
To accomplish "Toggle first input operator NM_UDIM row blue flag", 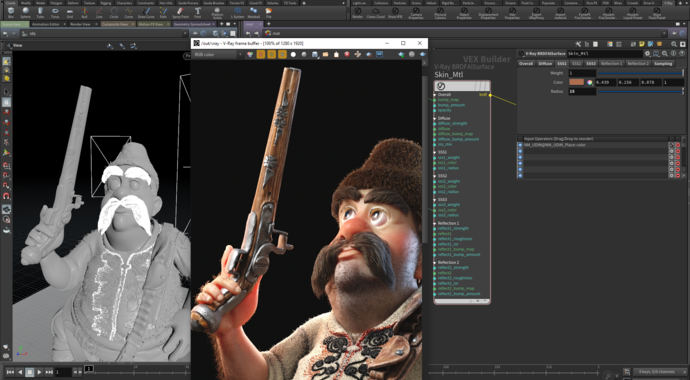I will (x=520, y=145).
